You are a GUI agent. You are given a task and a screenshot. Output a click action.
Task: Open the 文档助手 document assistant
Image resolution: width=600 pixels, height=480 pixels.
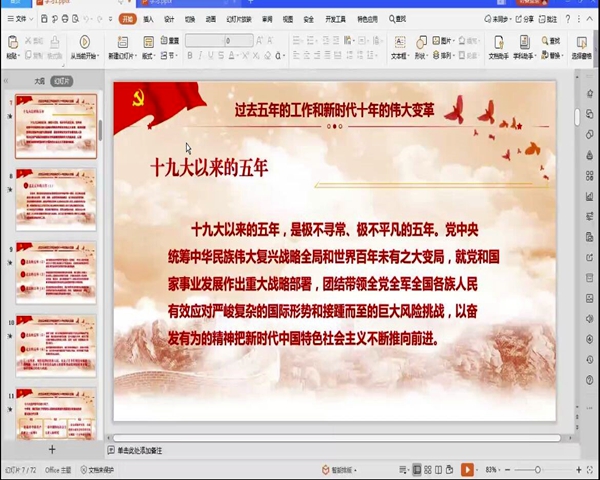coord(499,47)
